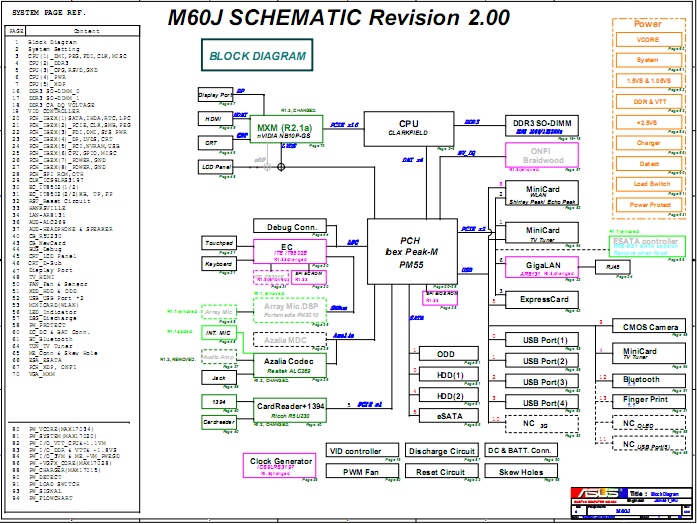Image resolution: width=697 pixels, height=524 pixels.
Task: Click the USB Port(1) block
Action: click(x=542, y=340)
